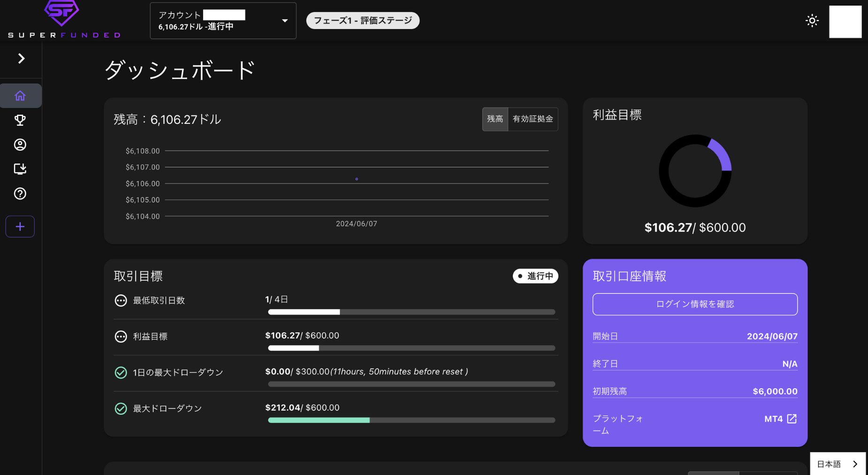Viewport: 868px width, 475px height.
Task: Open the profile icon in sidebar
Action: pos(20,145)
